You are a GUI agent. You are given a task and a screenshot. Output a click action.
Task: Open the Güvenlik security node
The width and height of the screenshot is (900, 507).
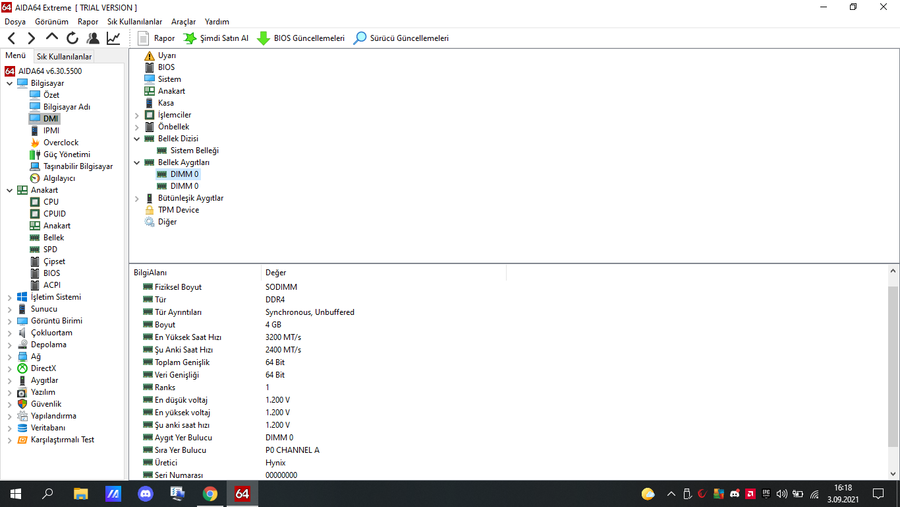[40, 404]
